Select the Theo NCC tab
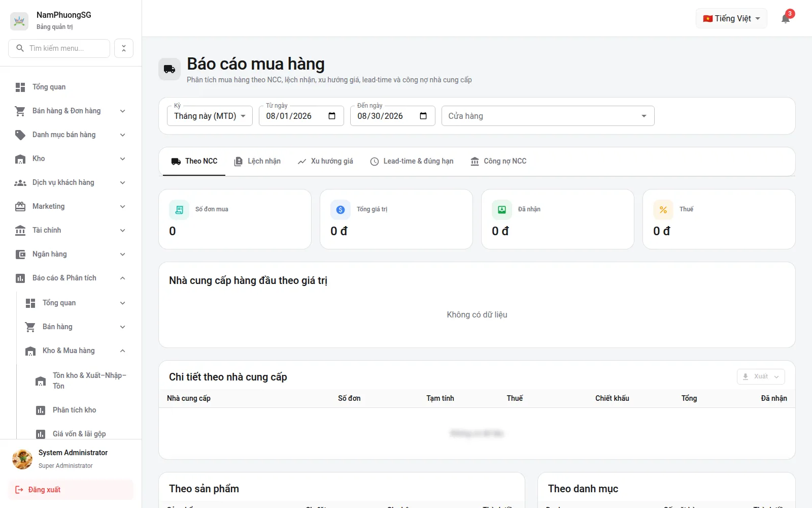 pyautogui.click(x=194, y=162)
